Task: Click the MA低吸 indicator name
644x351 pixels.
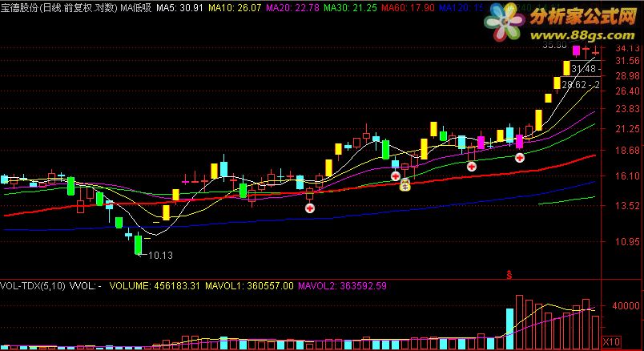Action: 135,7
